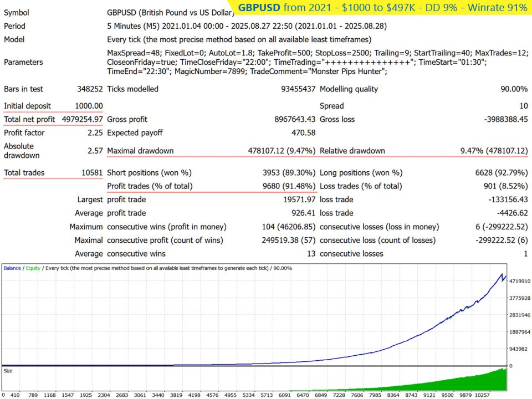This screenshot has width=532, height=399.
Task: Select the 1887964 y-axis label
Action: point(520,332)
